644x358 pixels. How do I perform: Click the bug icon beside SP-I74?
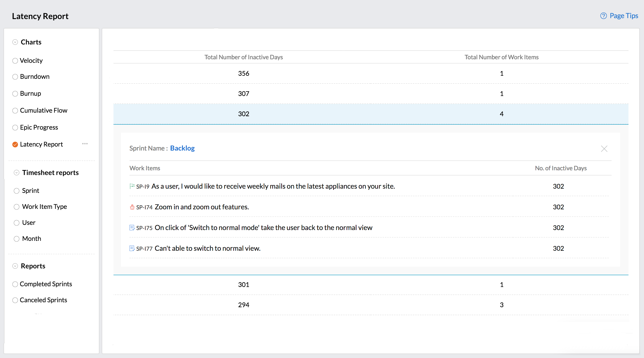[x=132, y=207]
